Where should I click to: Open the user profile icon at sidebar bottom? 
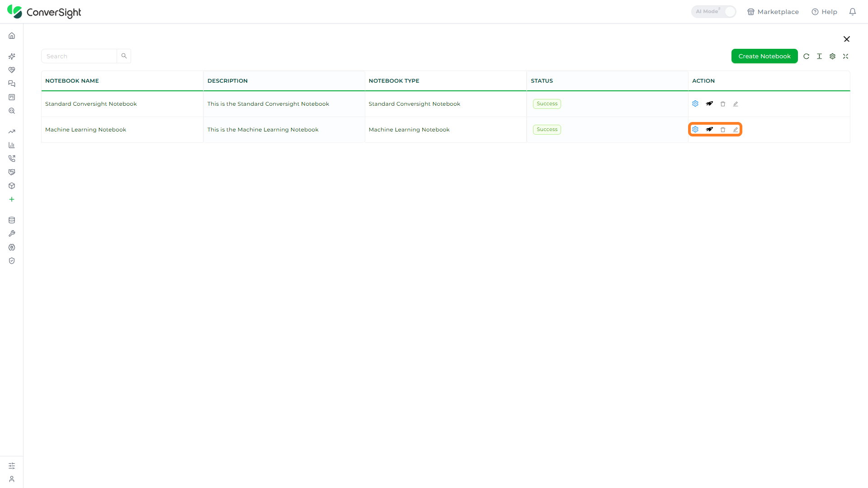(12, 479)
